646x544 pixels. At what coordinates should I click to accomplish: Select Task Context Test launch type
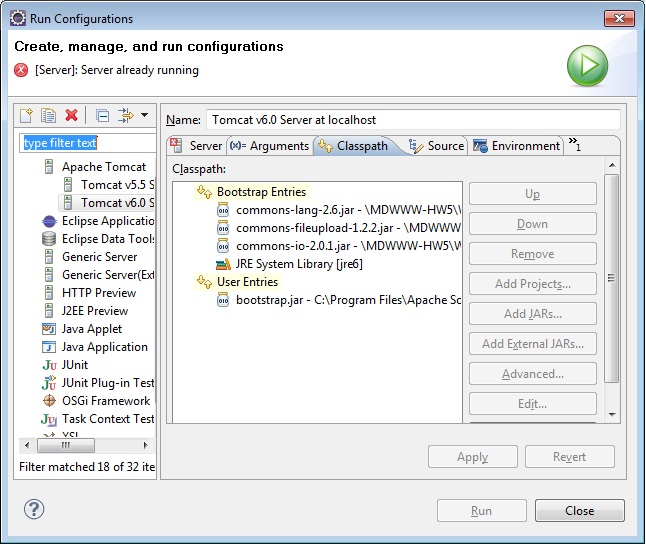[x=108, y=419]
